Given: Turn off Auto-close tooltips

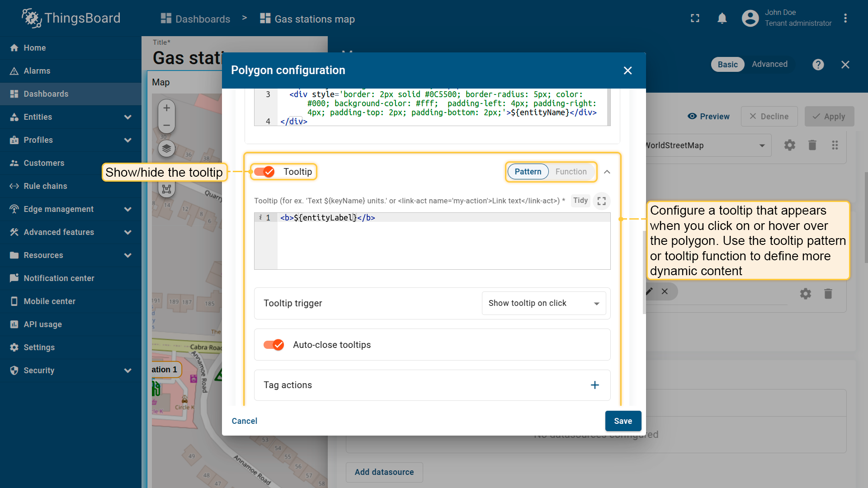Looking at the screenshot, I should (274, 345).
